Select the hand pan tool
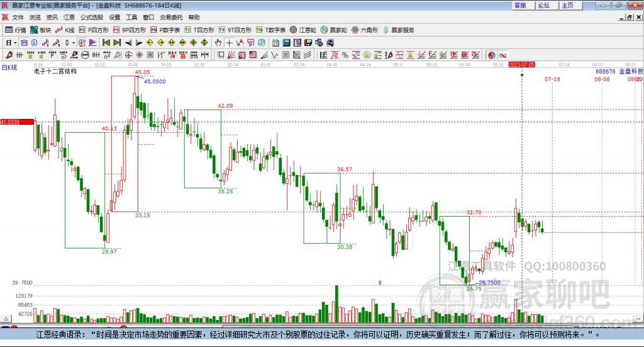The height and width of the screenshot is (347, 644). pos(218,42)
